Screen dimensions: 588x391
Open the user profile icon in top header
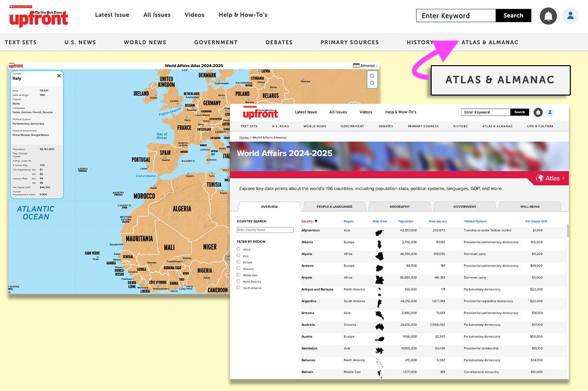[x=570, y=16]
